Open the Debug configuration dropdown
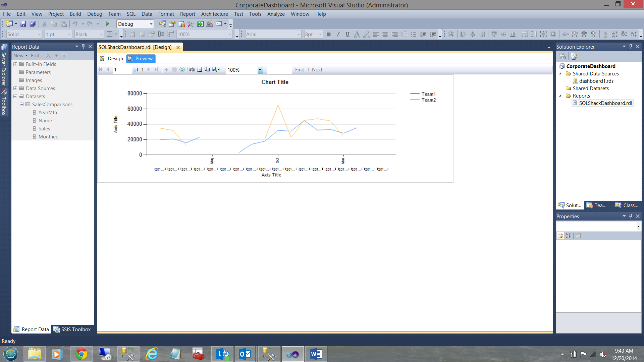 coord(151,24)
